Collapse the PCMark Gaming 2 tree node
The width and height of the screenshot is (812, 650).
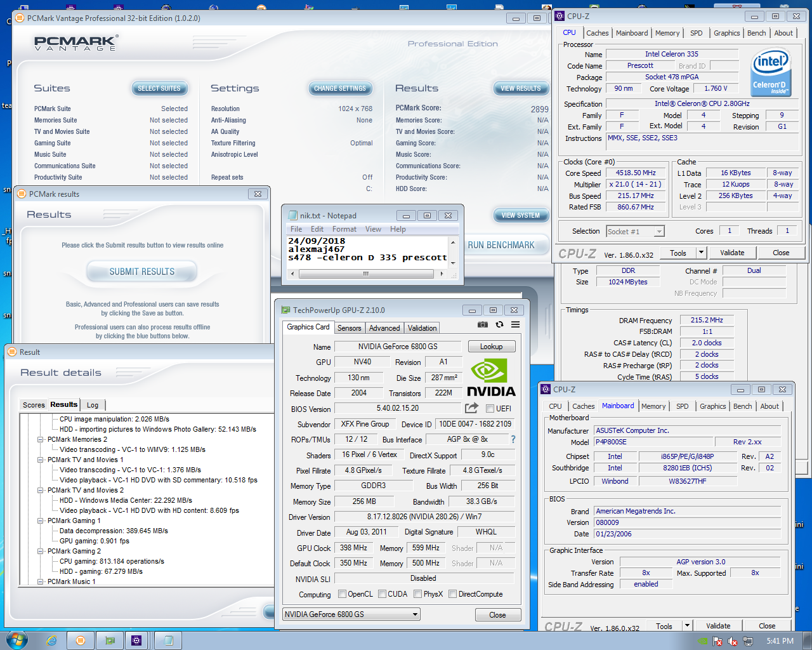coord(41,551)
